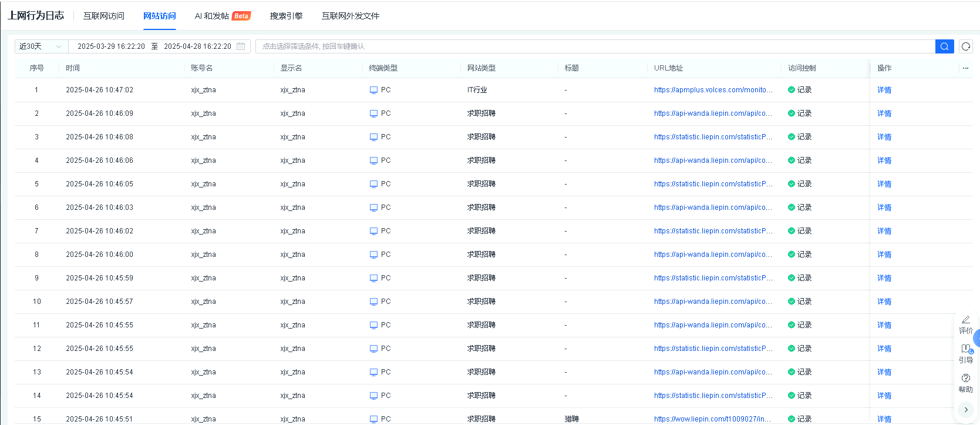Click the 评价 feedback pencil icon
Screen dimensions: 980x425
click(966, 320)
